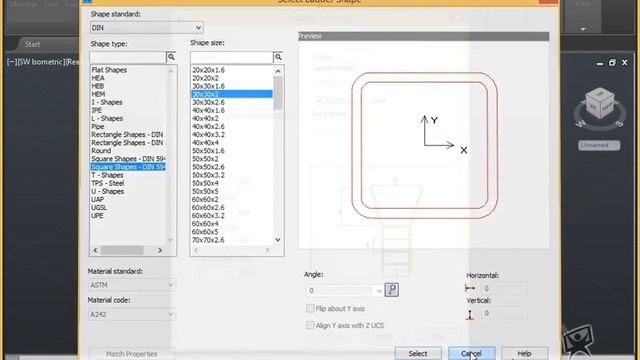Select shape size 40x40x1.6
This screenshot has height=360, width=640.
click(x=209, y=110)
